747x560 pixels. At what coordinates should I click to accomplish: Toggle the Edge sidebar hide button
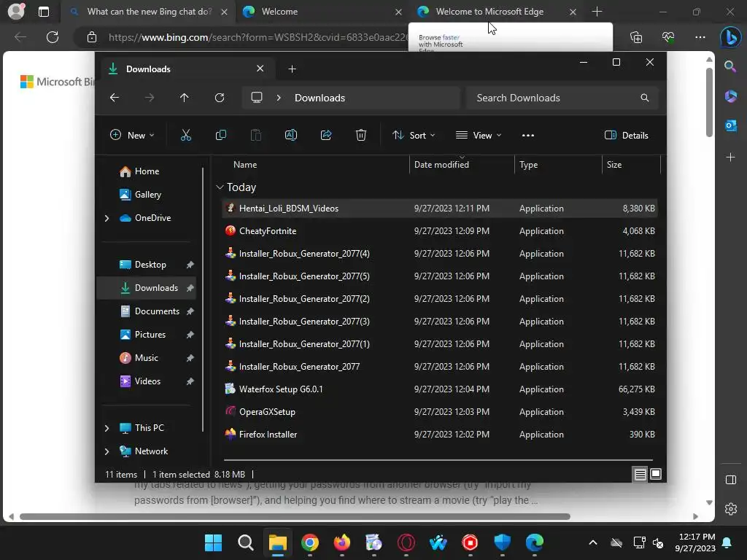(x=730, y=480)
